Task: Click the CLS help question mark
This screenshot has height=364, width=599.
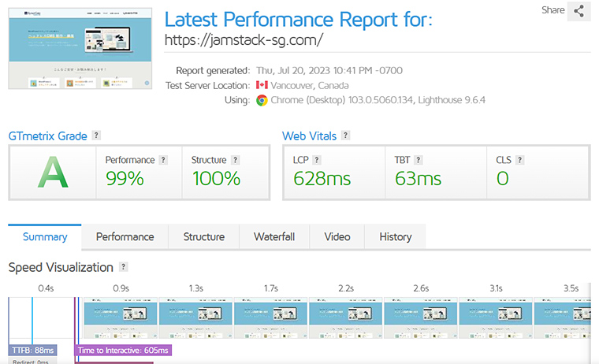Action: [x=519, y=160]
